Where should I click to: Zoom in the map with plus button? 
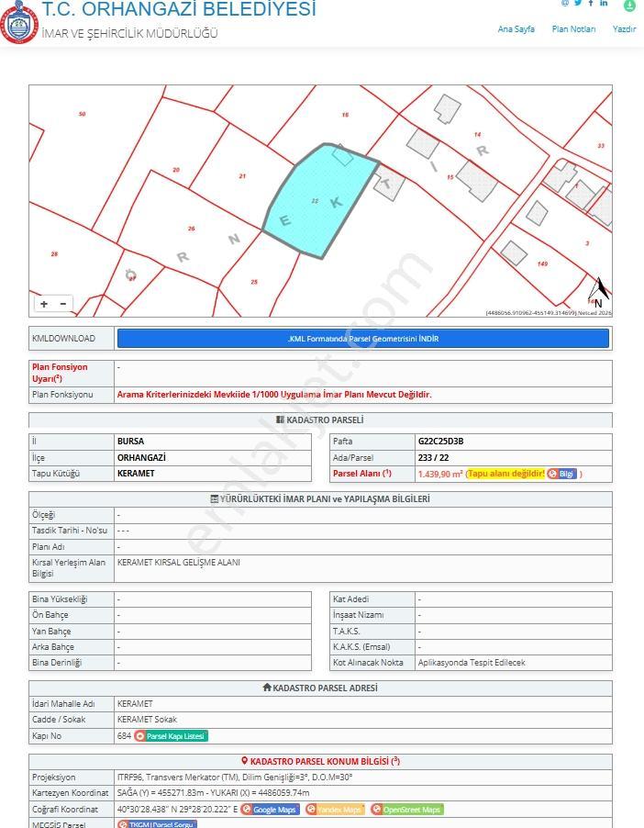point(44,304)
